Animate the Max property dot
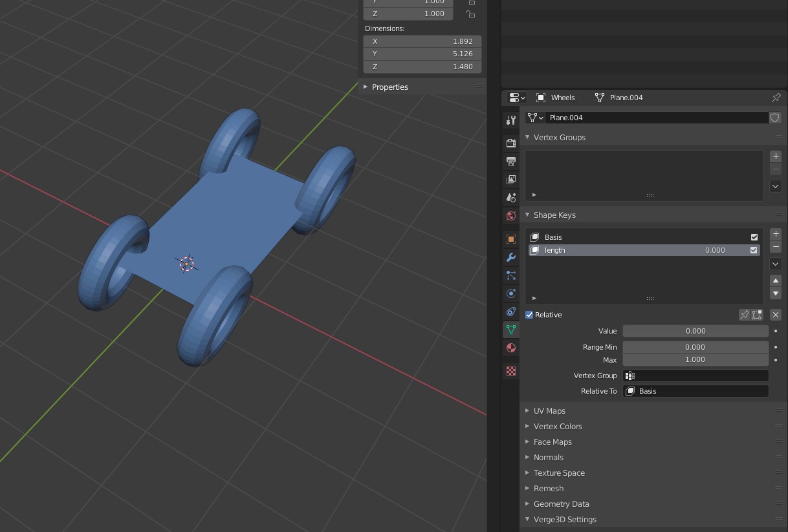Screen dimensions: 788x532 tap(776, 360)
